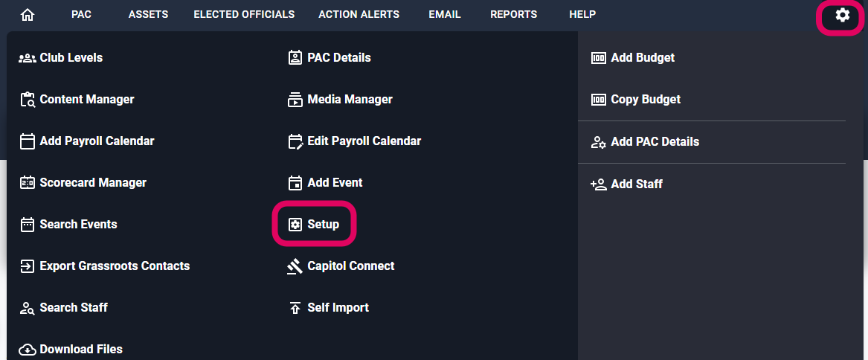Click the Media Manager icon
The width and height of the screenshot is (868, 360).
295,100
